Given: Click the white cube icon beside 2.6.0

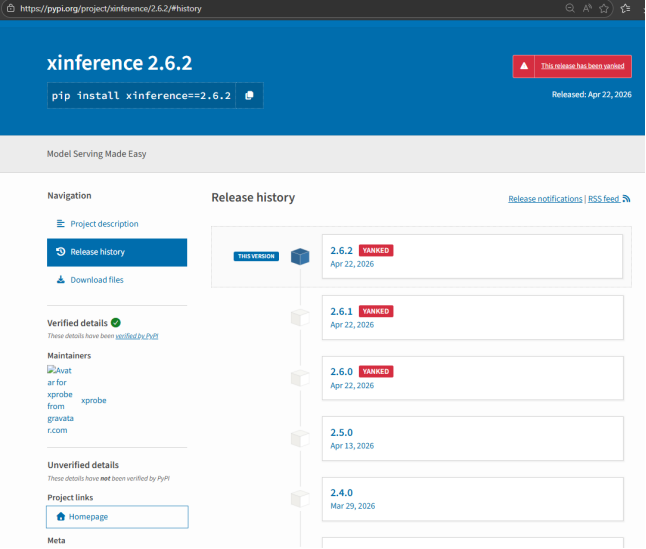Looking at the screenshot, I should 300,378.
